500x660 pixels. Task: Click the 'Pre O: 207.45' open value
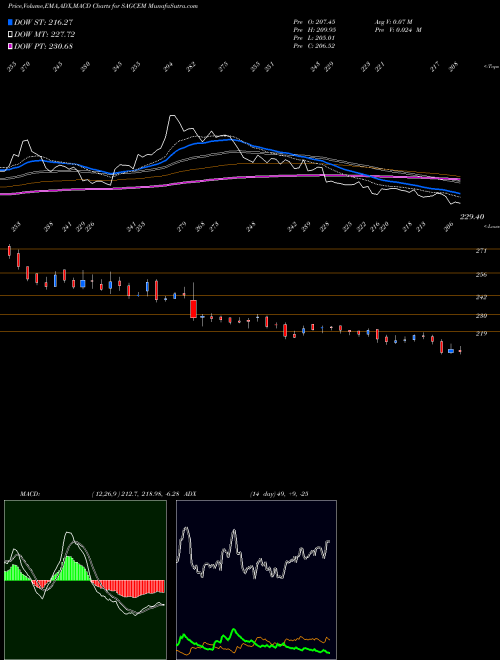(x=314, y=22)
